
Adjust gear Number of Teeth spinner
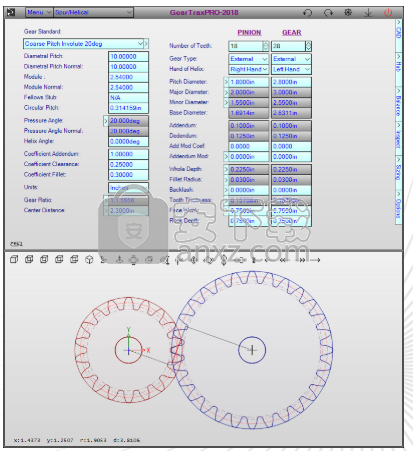pos(308,46)
